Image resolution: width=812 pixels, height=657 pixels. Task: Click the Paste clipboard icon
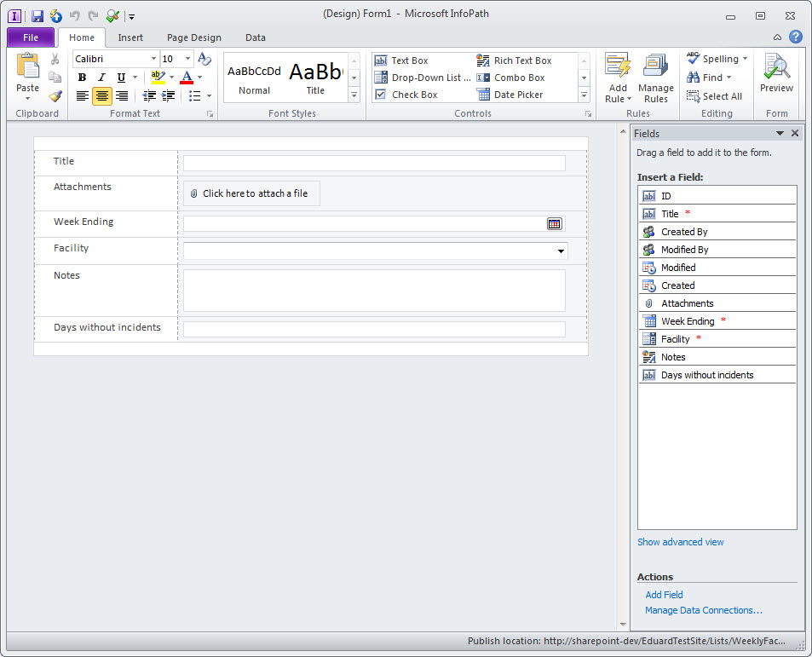(x=27, y=66)
